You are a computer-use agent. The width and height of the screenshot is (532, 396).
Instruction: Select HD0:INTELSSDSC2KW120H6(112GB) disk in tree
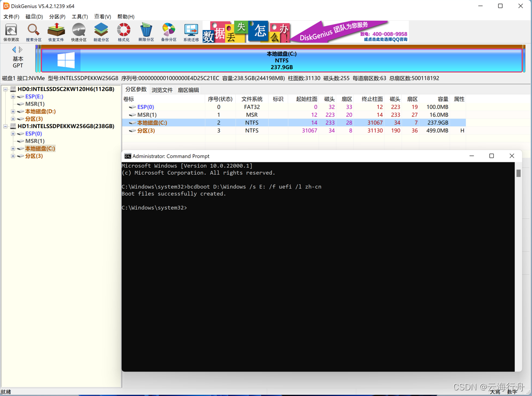(66, 89)
